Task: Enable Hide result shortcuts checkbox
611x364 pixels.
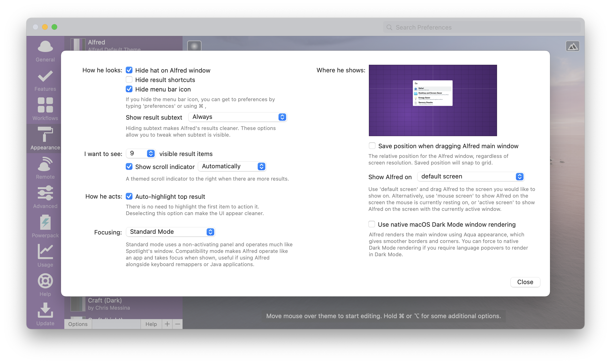Action: pos(129,80)
